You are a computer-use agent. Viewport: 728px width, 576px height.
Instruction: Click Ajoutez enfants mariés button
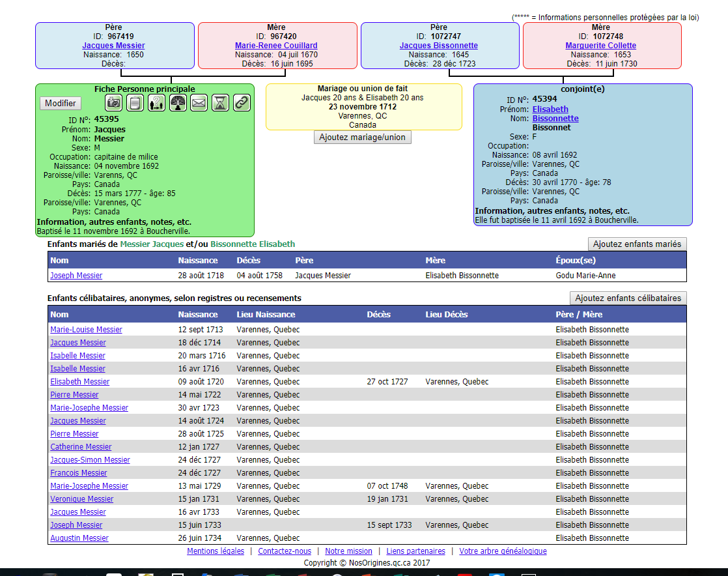[637, 244]
